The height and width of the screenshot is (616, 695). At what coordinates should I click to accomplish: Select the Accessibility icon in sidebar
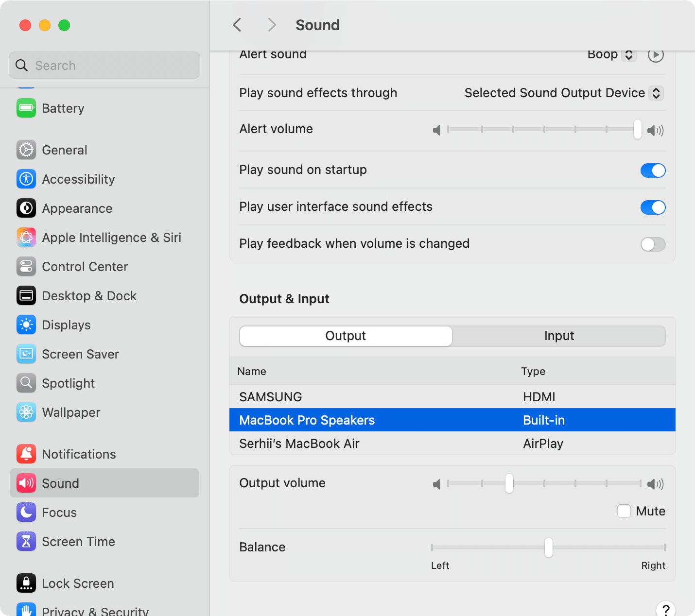click(x=26, y=179)
